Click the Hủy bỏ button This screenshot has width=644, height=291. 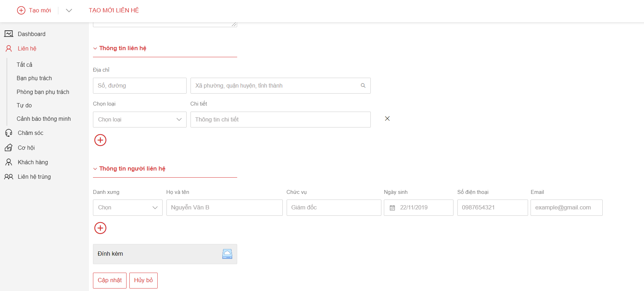point(144,280)
